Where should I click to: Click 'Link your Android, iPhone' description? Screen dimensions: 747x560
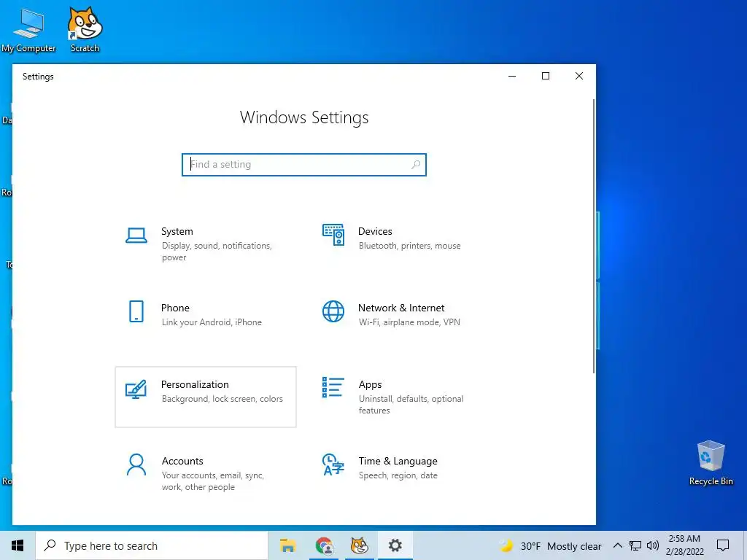[x=212, y=322]
